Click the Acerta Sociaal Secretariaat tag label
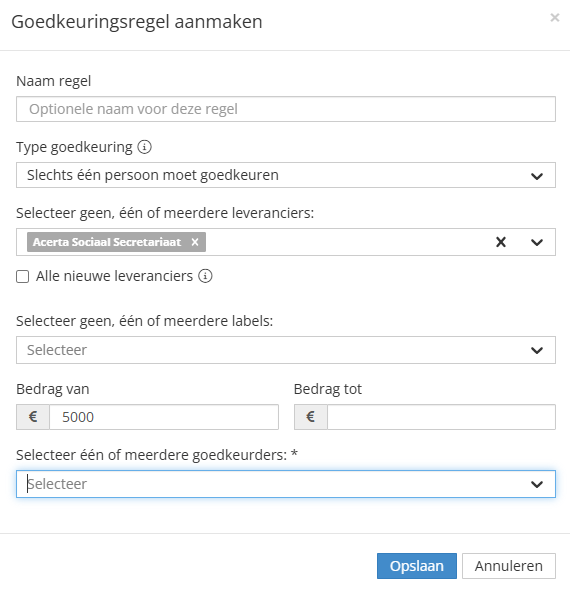The image size is (570, 591). tap(107, 242)
